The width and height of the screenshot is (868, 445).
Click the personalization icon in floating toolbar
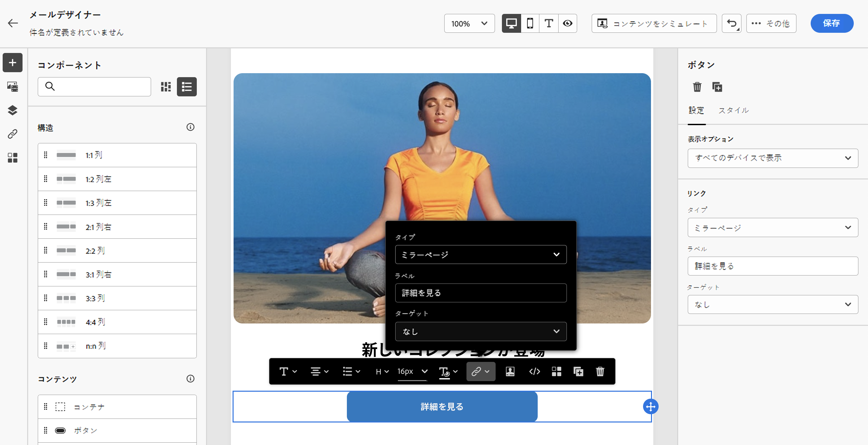[510, 371]
